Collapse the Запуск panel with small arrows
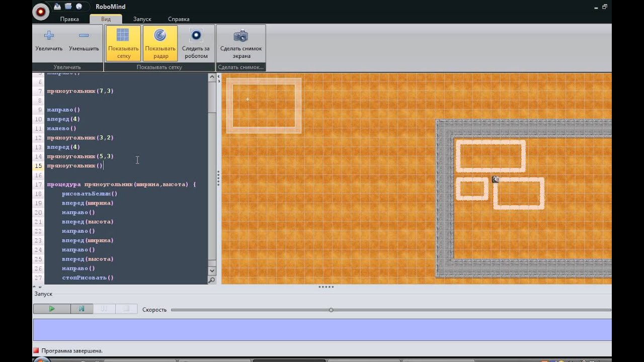Screen dimensions: 644x362 coord(40,287)
